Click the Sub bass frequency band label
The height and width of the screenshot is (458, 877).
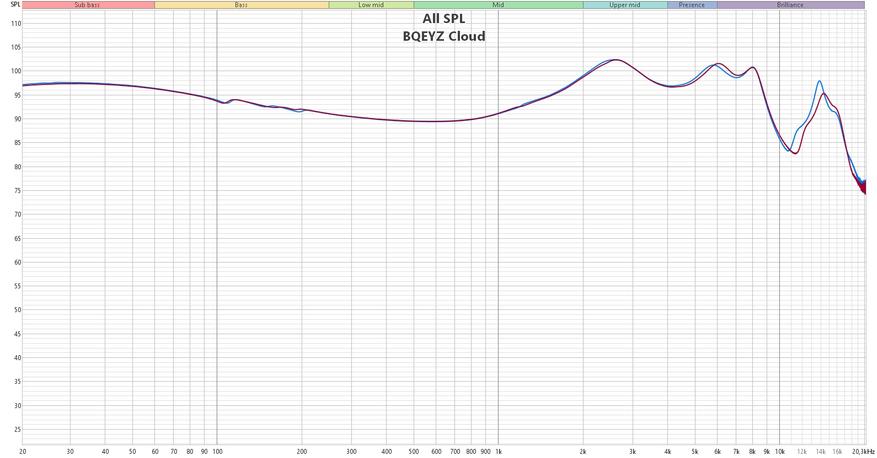click(87, 5)
